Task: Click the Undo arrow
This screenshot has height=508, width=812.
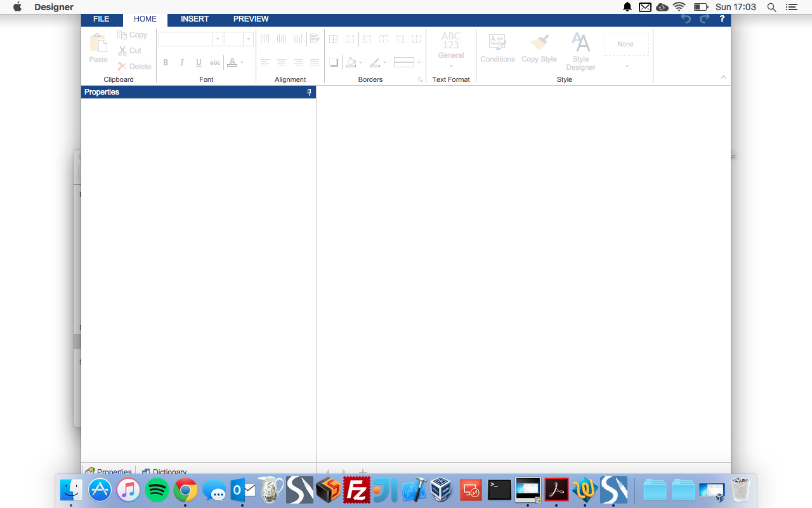Action: tap(686, 19)
